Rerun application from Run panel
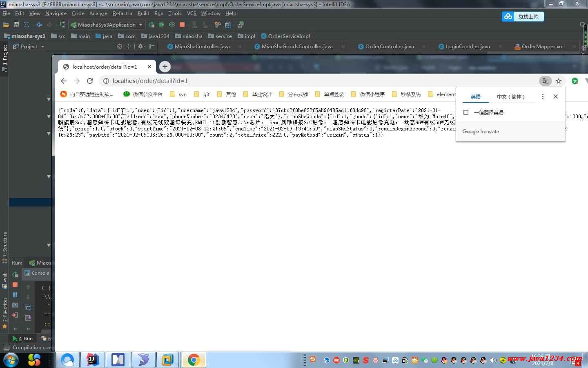Viewport: 588px width, 368px height. [15, 274]
